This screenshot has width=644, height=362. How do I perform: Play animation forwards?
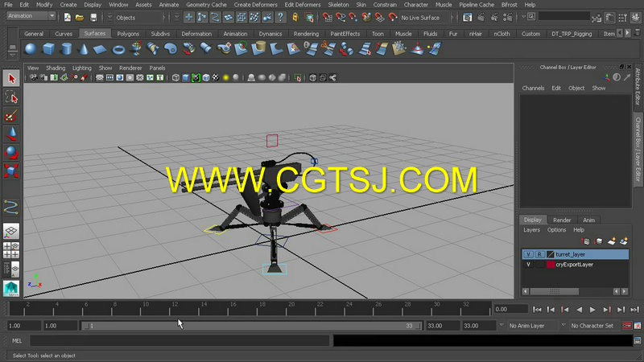[x=592, y=310]
